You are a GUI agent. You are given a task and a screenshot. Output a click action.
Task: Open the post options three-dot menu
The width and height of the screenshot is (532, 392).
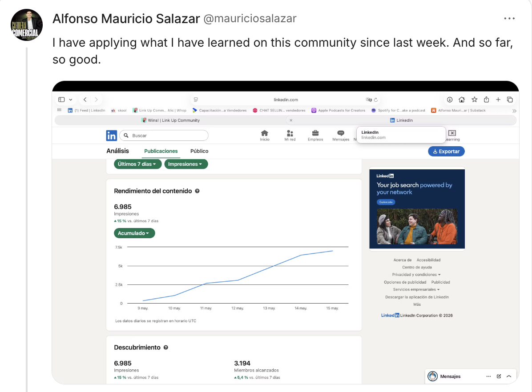(x=509, y=19)
